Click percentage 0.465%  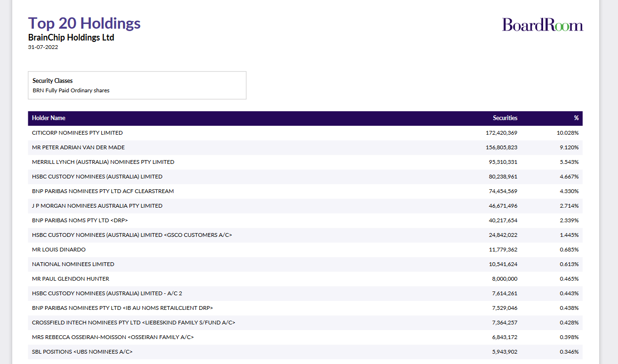point(569,279)
